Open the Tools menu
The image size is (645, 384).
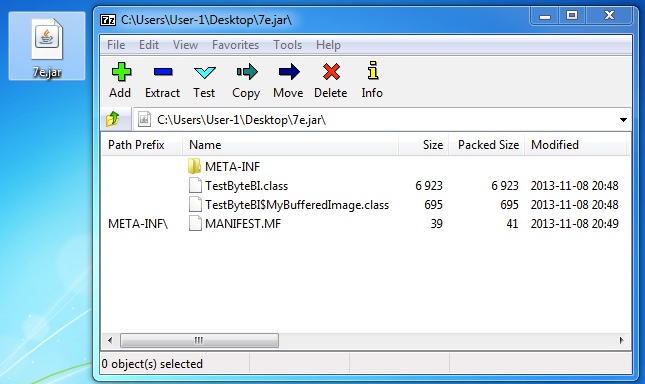click(287, 45)
